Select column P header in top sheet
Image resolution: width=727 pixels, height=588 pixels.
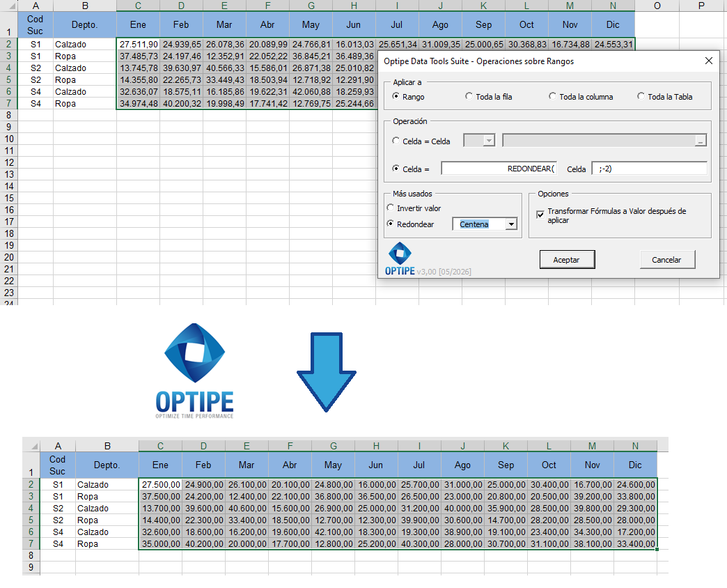701,6
